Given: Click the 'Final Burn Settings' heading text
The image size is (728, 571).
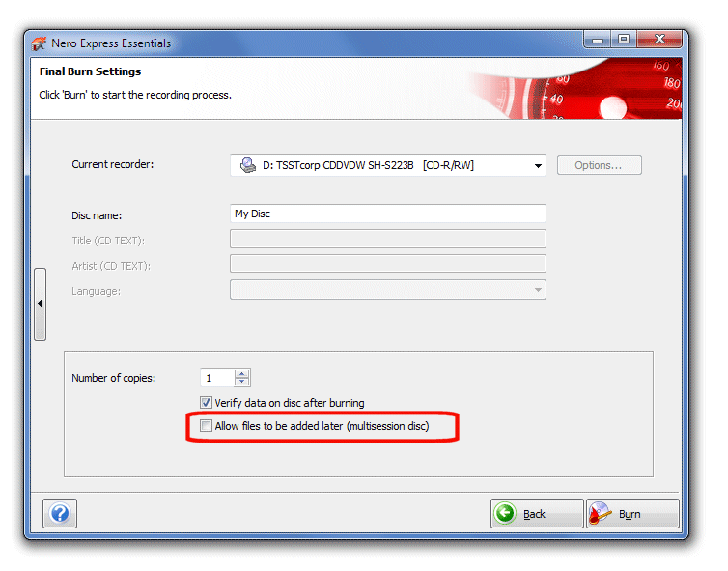Looking at the screenshot, I should pyautogui.click(x=90, y=71).
